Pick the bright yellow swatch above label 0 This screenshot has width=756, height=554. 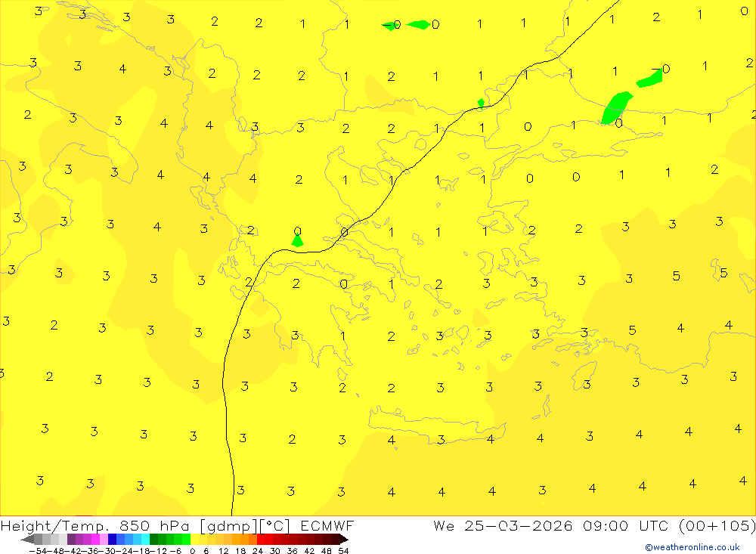(194, 539)
